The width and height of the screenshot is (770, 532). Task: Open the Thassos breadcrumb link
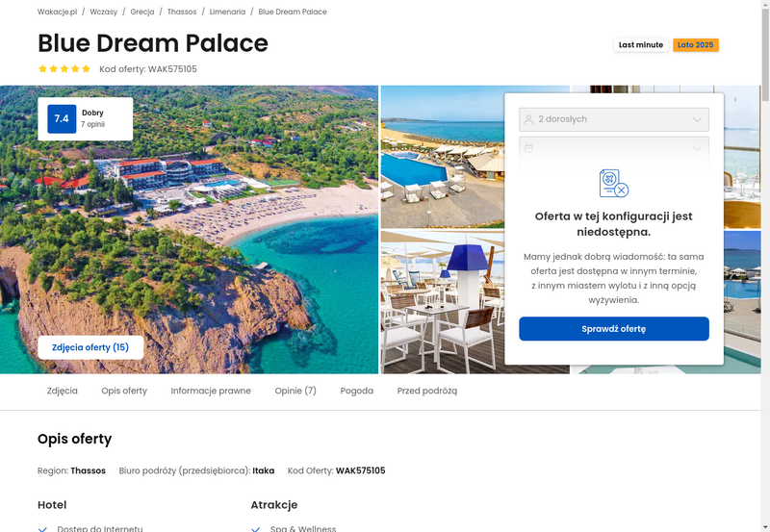click(182, 12)
